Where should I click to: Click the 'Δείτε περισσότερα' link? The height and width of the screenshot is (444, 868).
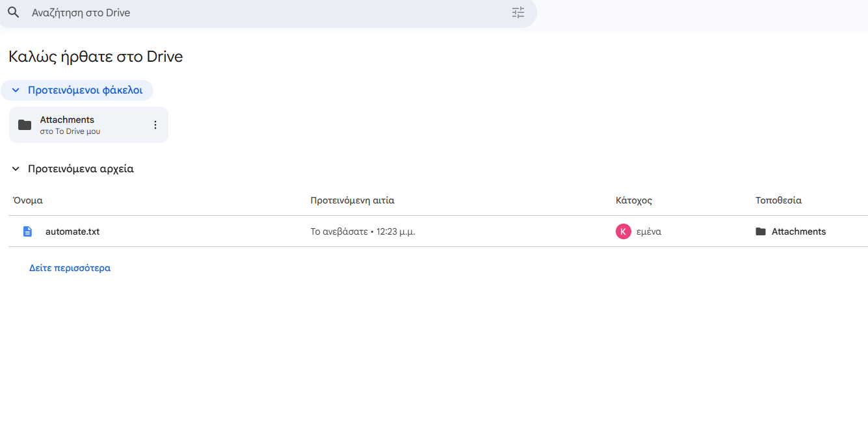tap(70, 268)
